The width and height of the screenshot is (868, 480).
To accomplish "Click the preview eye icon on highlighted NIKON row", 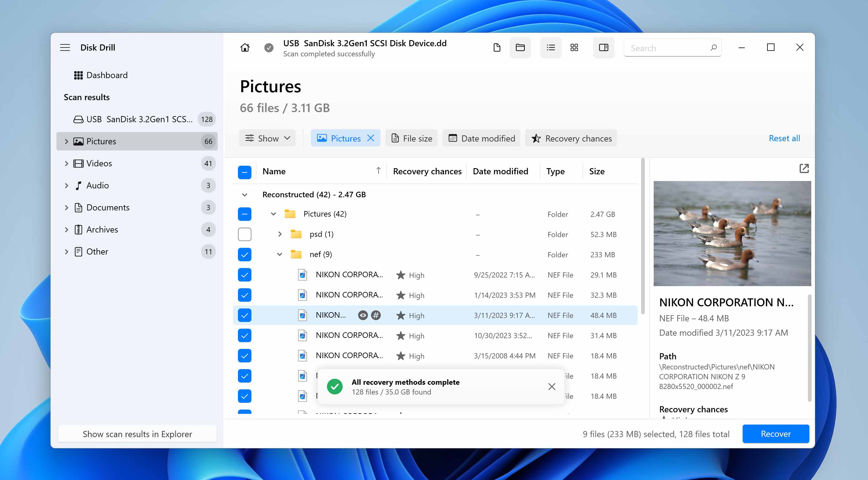I will 363,316.
